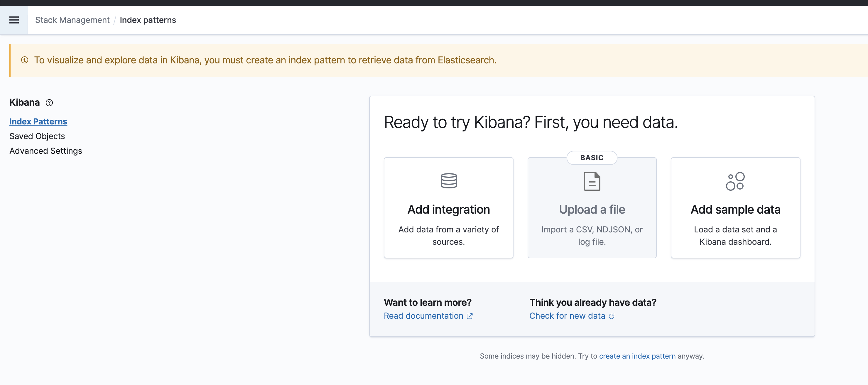Click the Add integration card title
The width and height of the screenshot is (868, 385).
pyautogui.click(x=448, y=210)
